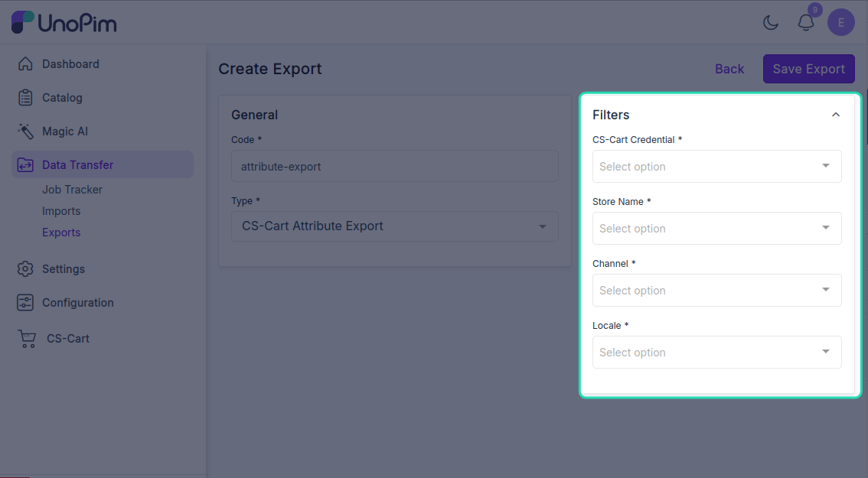Open Job Tracker submenu
This screenshot has width=868, height=478.
[72, 190]
